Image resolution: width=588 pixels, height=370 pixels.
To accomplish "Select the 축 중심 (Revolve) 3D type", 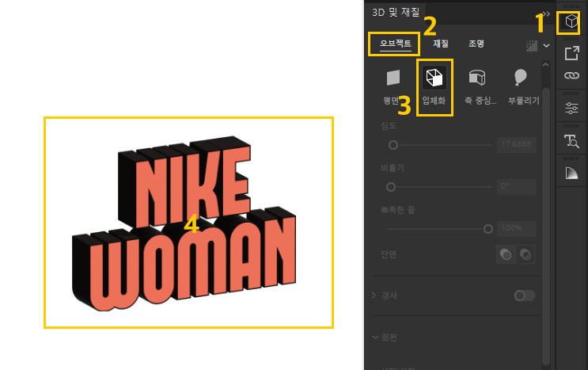I will (x=480, y=87).
